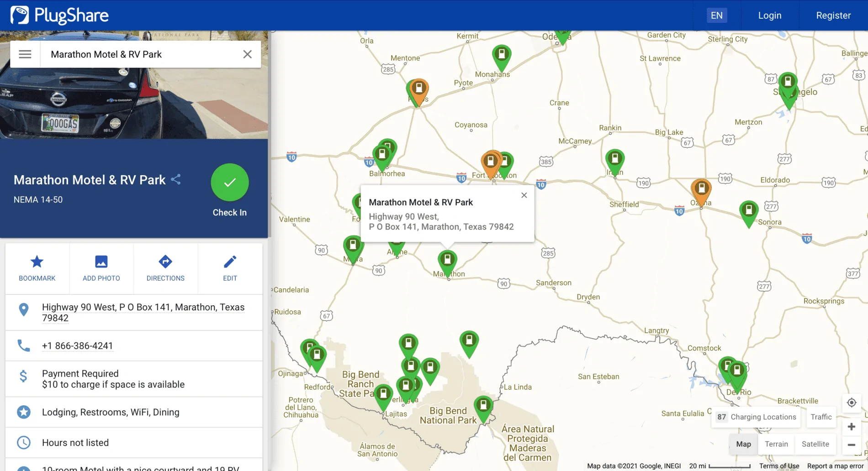Click the amenities star badge icon
Screen dimensions: 868x471
click(23, 412)
